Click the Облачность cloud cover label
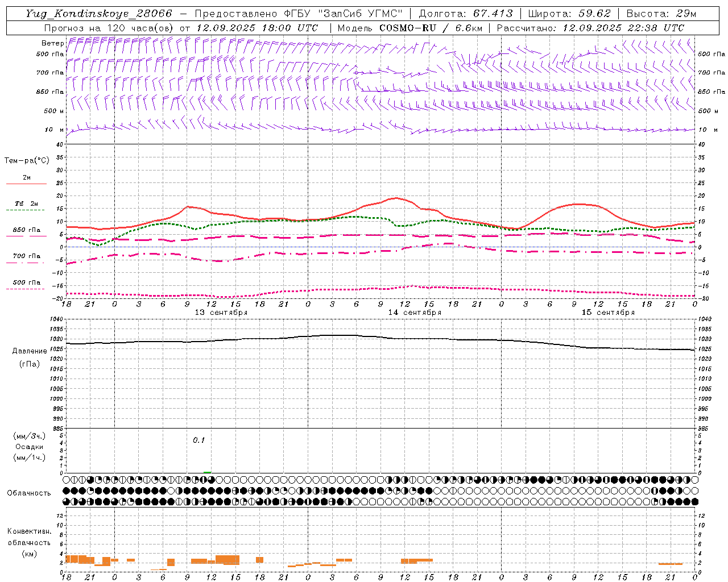 click(x=29, y=493)
